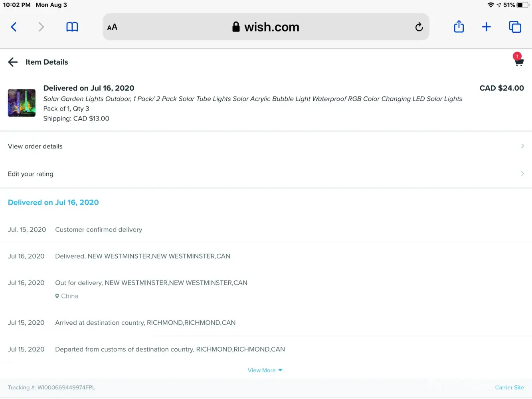Screen dimensions: 532x399
Task: Expand View order details chevron
Action: coord(522,146)
